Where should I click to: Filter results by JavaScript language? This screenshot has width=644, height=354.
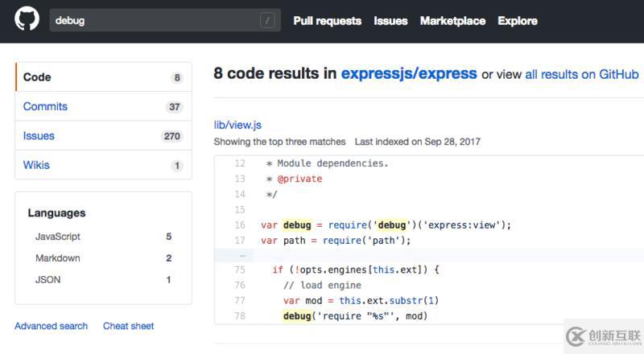point(58,237)
